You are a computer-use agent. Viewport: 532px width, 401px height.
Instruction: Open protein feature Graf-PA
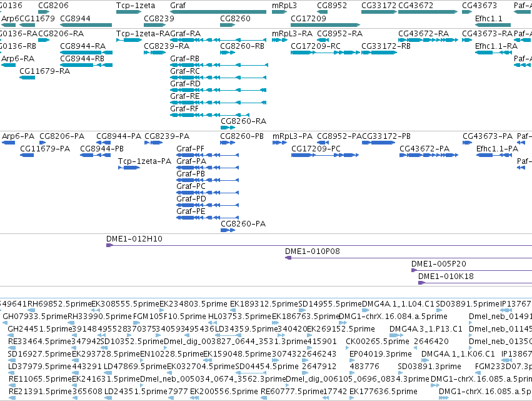(x=208, y=168)
